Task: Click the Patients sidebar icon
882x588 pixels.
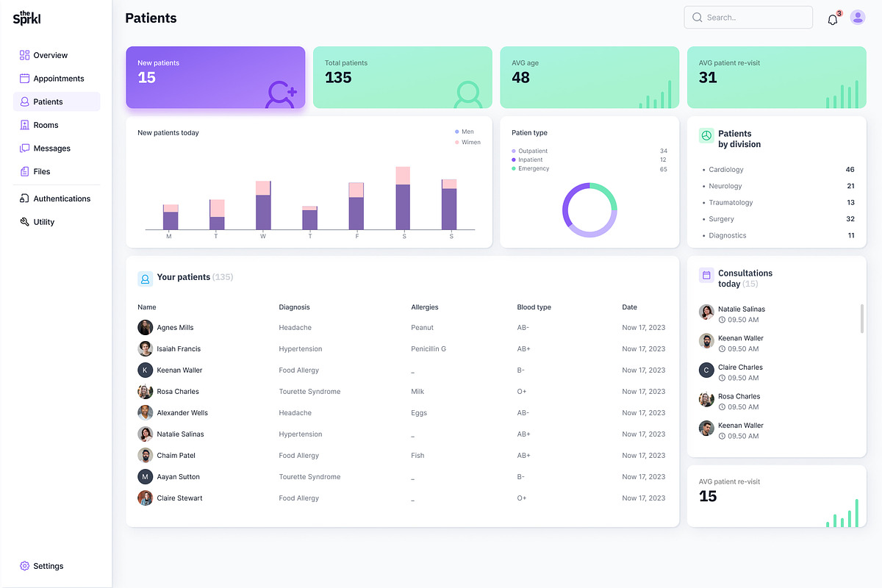Action: pos(24,101)
